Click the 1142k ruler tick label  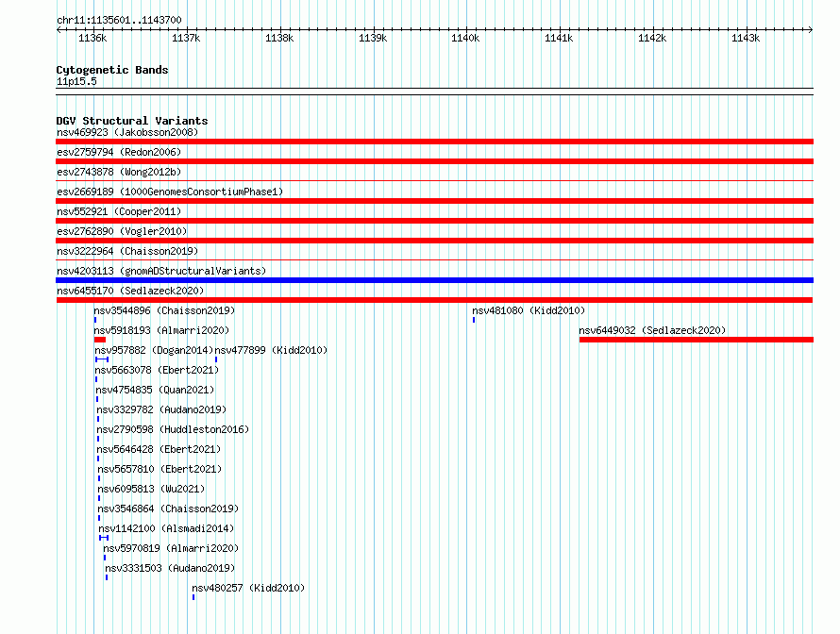click(x=652, y=38)
